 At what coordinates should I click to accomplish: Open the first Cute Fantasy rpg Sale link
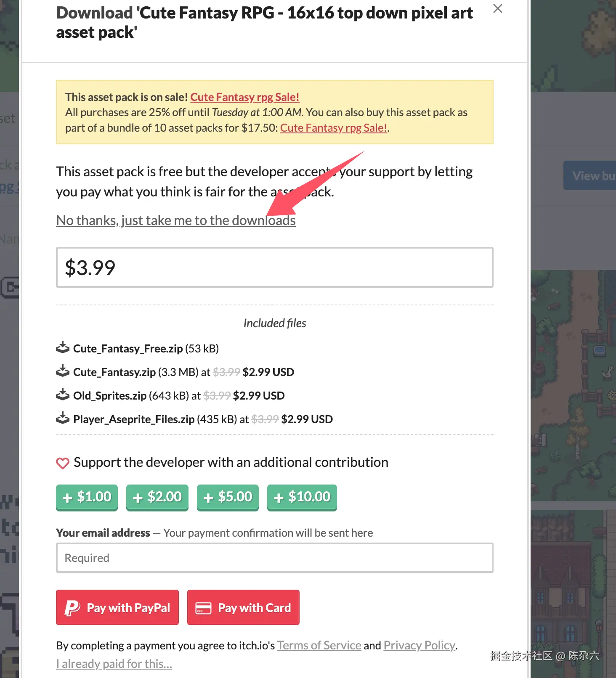pos(244,97)
